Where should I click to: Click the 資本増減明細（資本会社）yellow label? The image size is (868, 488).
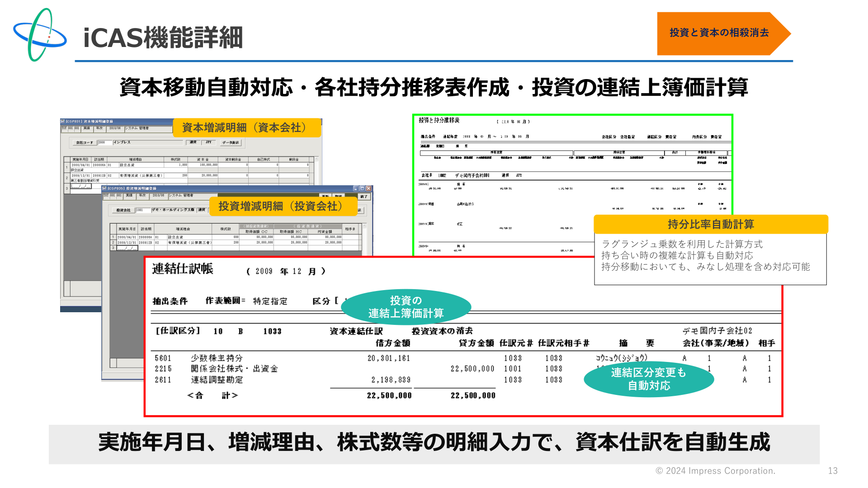click(x=247, y=128)
